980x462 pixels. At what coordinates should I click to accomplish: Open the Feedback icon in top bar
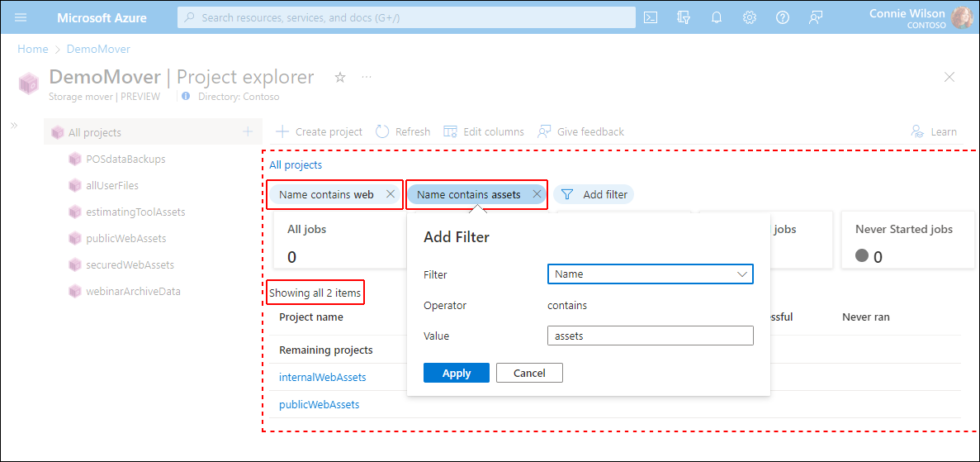click(x=815, y=17)
